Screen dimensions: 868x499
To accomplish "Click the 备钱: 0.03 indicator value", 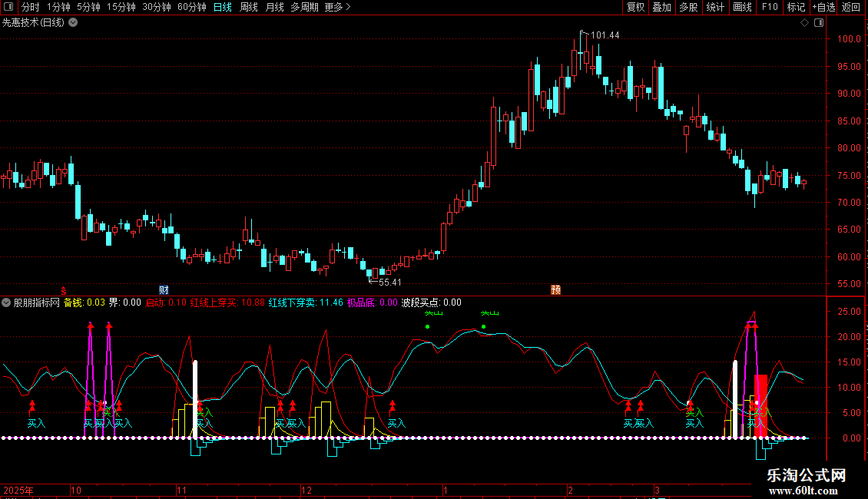I will pos(84,302).
